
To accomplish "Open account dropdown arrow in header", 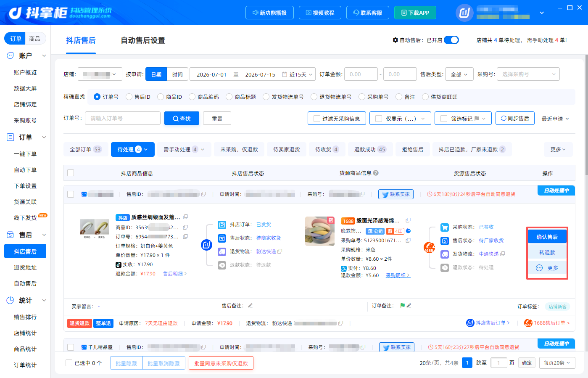I will coord(542,13).
